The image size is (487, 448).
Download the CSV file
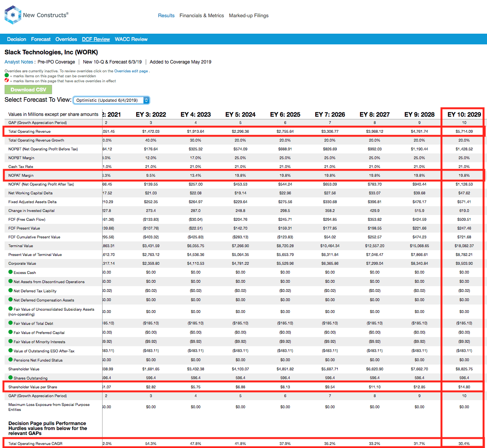coord(28,90)
